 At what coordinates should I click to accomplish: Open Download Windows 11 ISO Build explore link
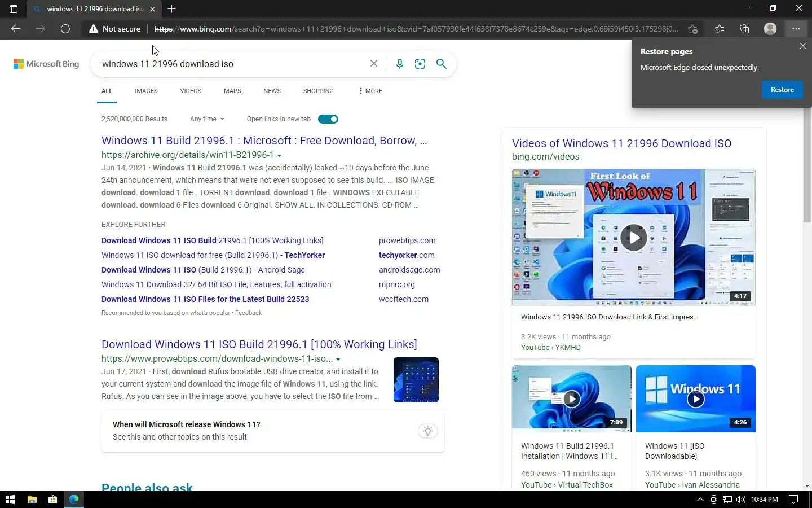[x=213, y=240]
